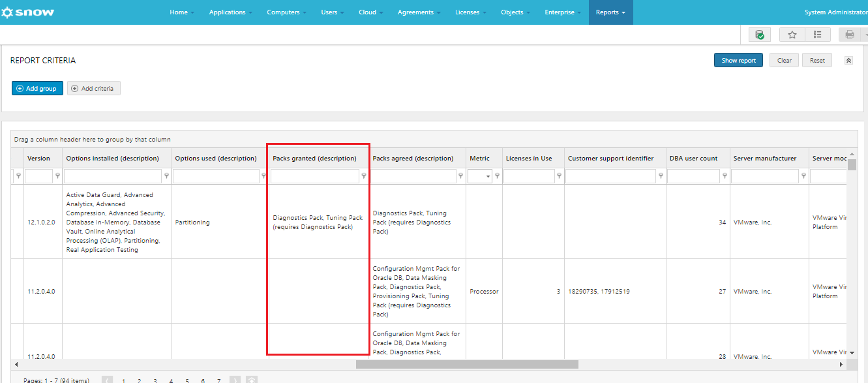Open the bulleted list view icon
This screenshot has height=383, width=868.
tap(818, 35)
